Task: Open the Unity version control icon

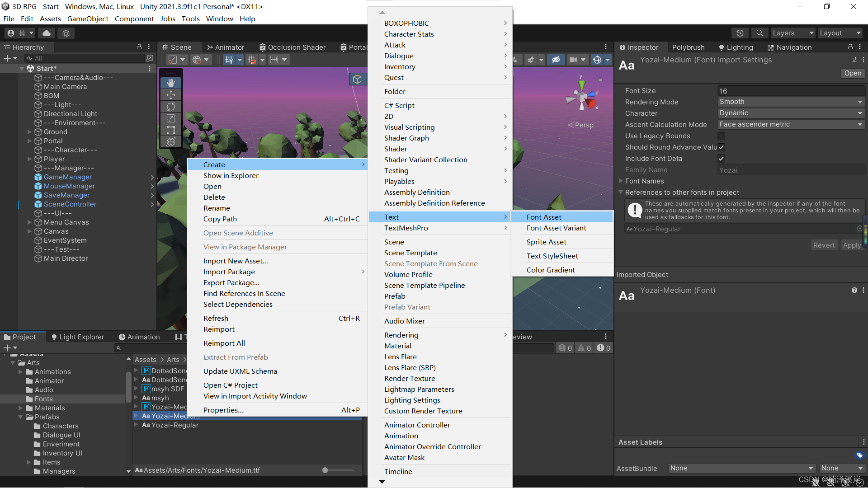Action: click(66, 33)
